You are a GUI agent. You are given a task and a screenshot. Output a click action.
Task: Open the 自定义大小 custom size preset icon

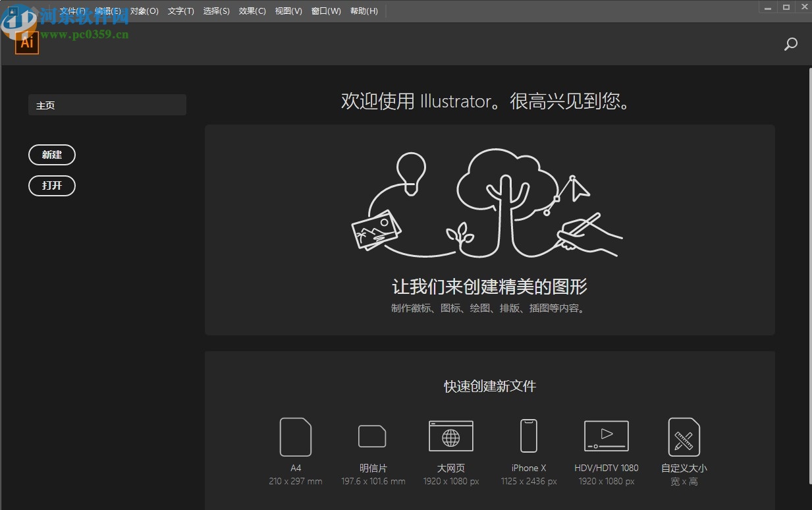point(684,437)
